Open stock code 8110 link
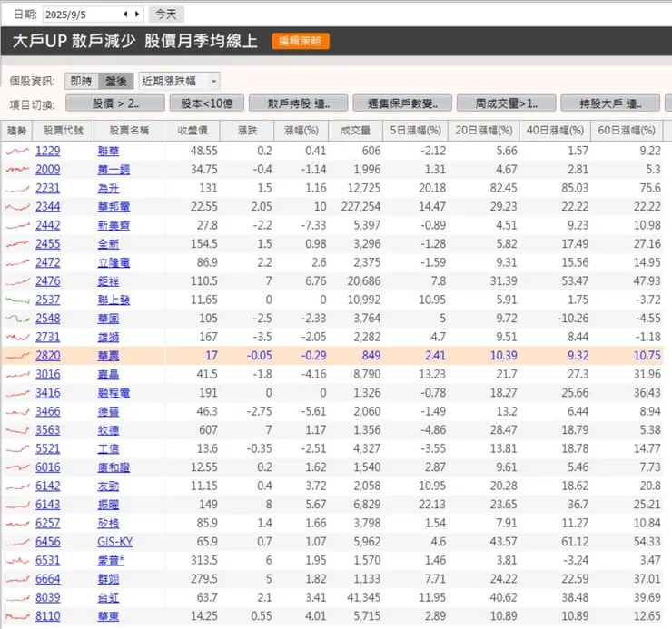This screenshot has height=629, width=672. pyautogui.click(x=47, y=616)
